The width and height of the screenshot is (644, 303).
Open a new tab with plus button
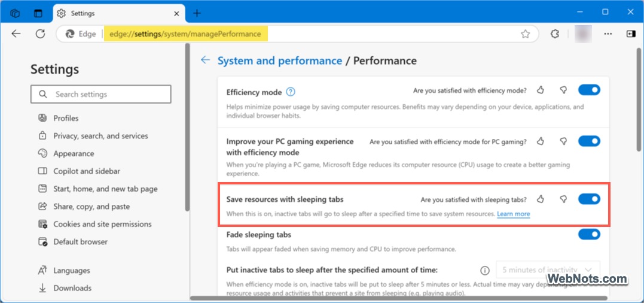tap(197, 13)
